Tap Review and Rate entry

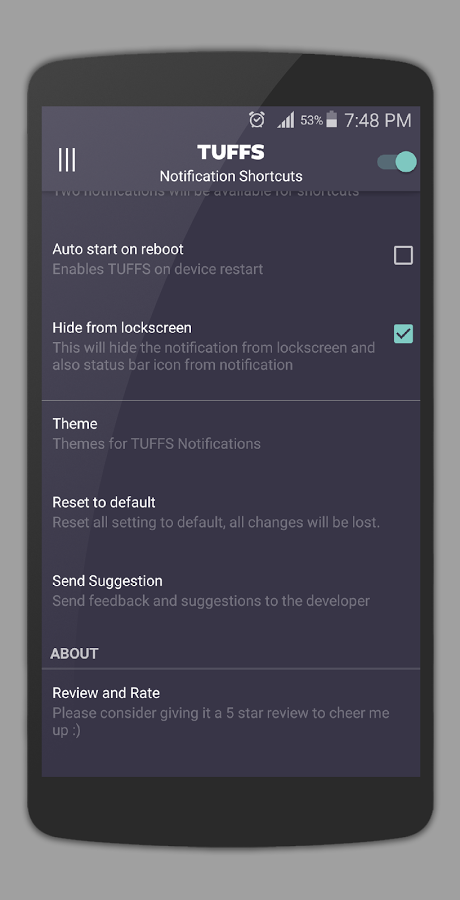(x=231, y=712)
